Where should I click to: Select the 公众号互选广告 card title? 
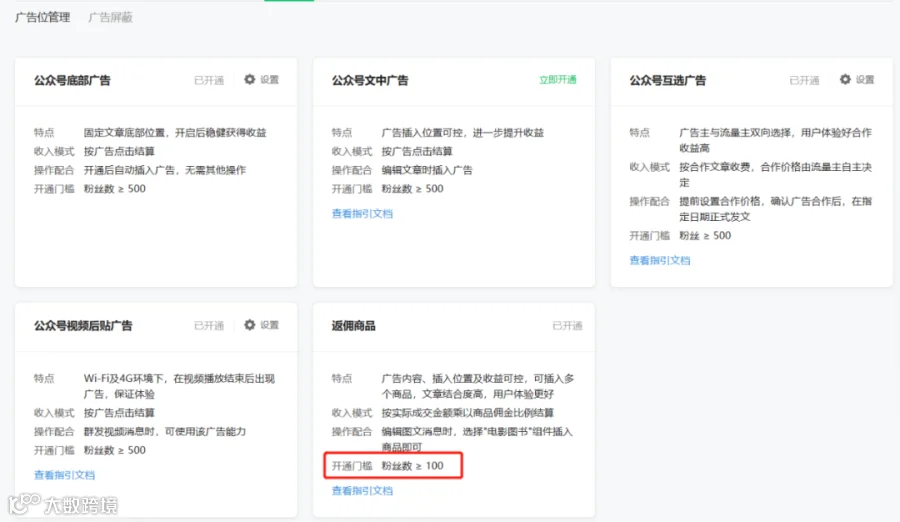click(668, 80)
